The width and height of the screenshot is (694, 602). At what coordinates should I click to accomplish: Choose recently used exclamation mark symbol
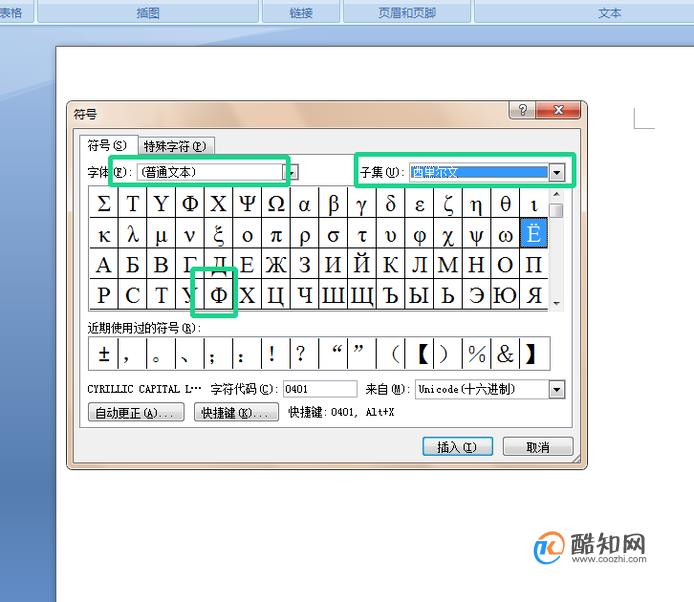click(276, 353)
